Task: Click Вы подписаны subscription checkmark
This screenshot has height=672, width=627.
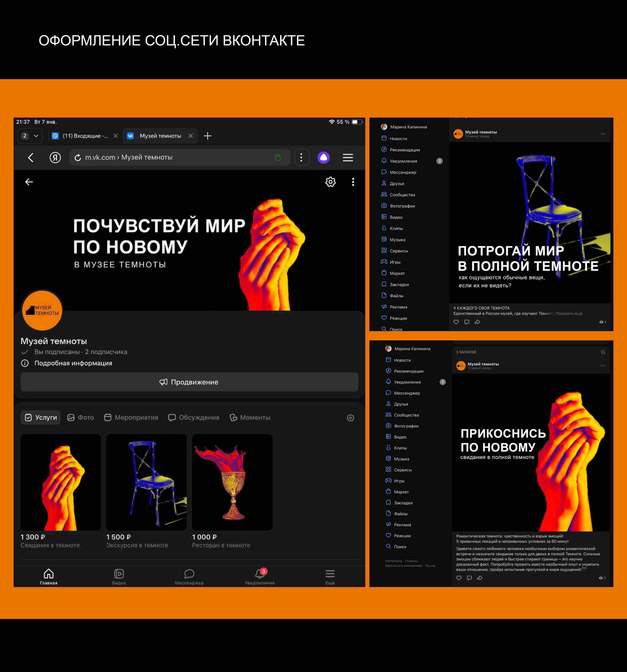Action: pos(25,352)
